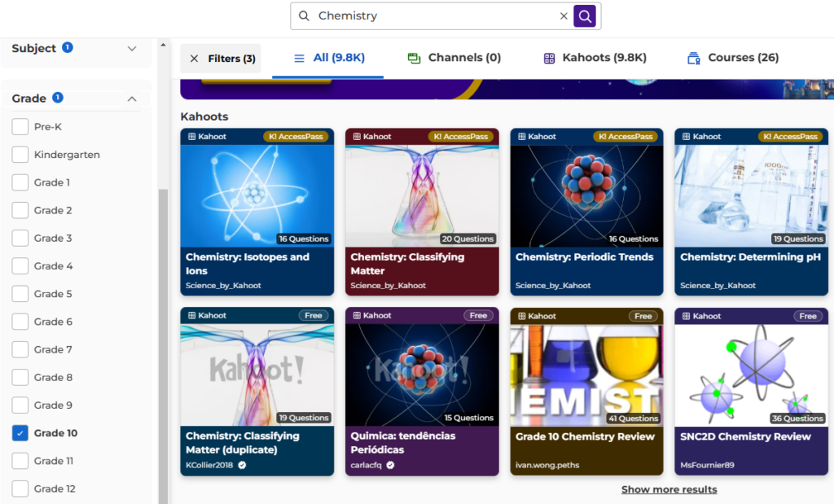Viewport: 834px width, 504px height.
Task: Tick the Grade 7 checkbox
Action: tap(20, 349)
